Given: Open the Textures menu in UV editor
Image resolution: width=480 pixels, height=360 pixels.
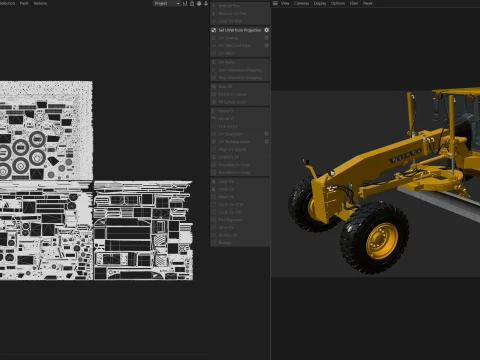Looking at the screenshot, I should (40, 3).
